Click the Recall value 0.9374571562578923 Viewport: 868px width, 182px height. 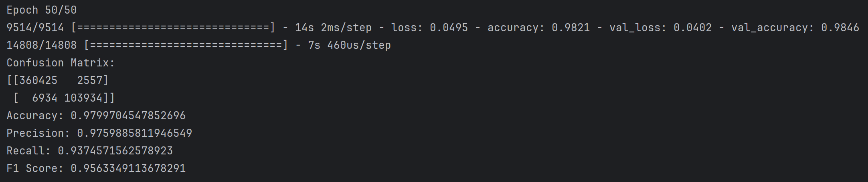tap(115, 151)
